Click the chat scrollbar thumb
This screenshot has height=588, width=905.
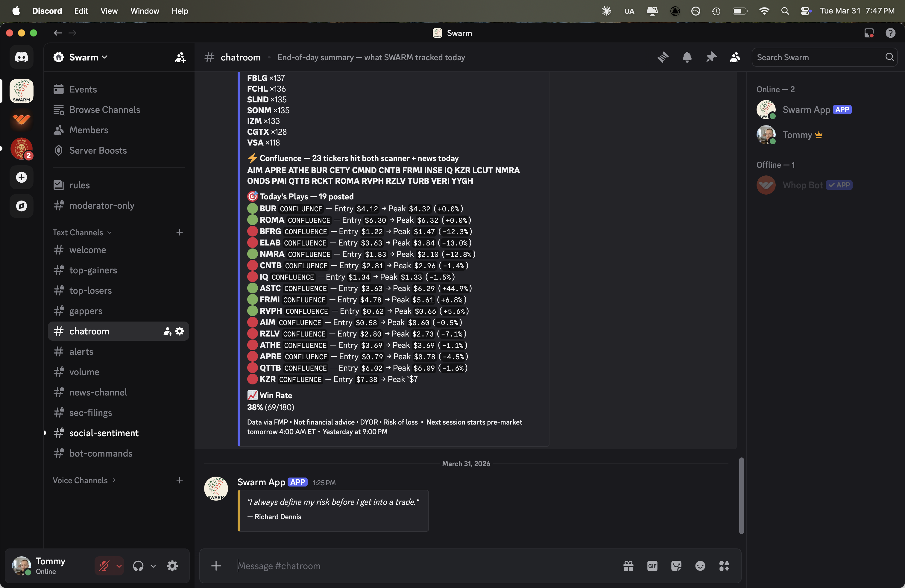741,495
